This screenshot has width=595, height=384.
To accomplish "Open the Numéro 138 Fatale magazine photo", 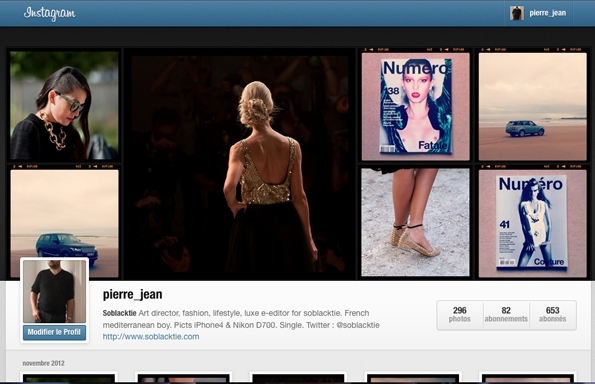I will click(x=416, y=107).
